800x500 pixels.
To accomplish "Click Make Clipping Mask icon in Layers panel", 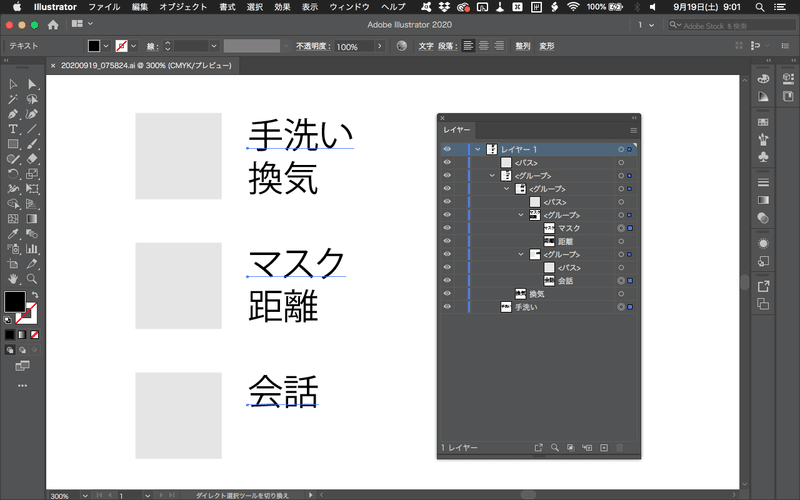I will click(570, 447).
